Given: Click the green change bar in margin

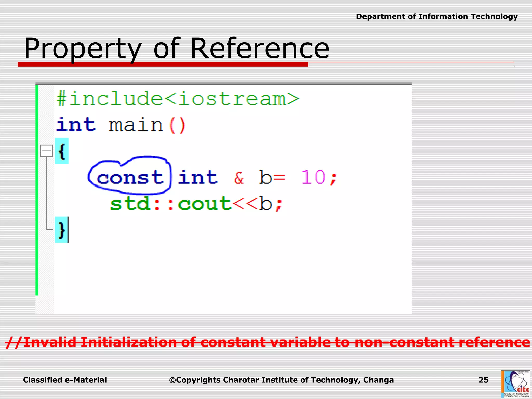Looking at the screenshot, I should [37, 190].
